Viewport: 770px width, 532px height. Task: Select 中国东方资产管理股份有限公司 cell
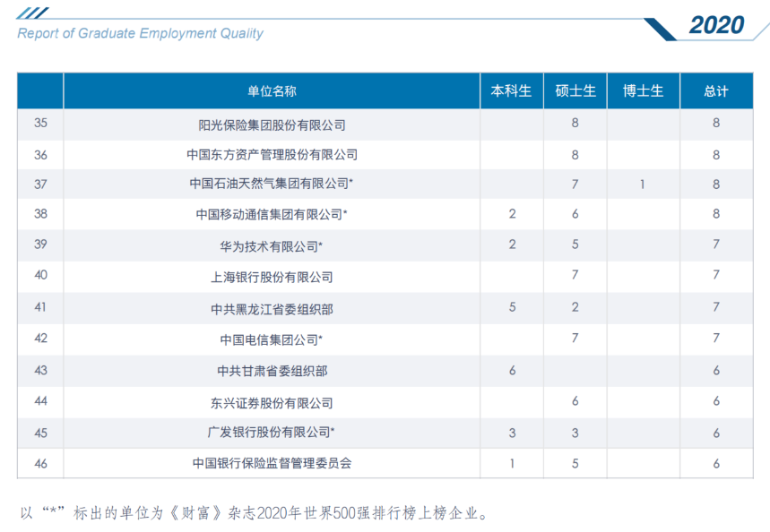[x=272, y=155]
